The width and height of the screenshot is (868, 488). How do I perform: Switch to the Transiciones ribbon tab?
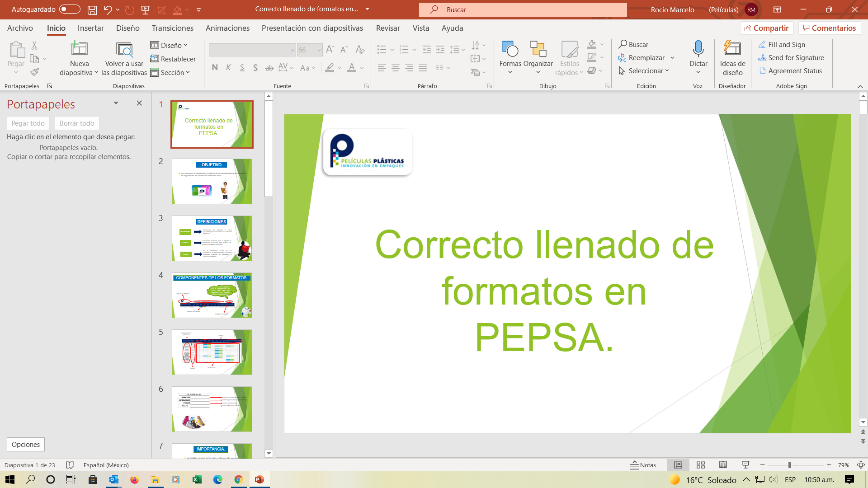[172, 28]
